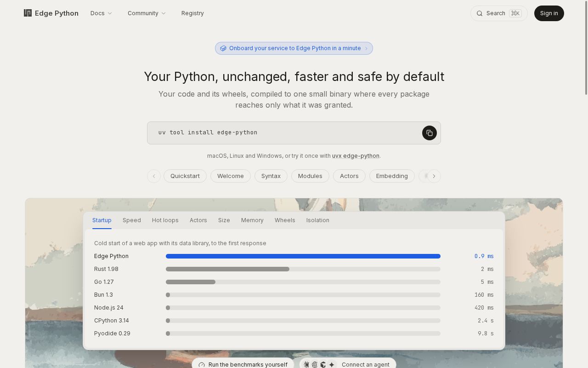Click the package icon in the onboarding banner

click(x=223, y=48)
